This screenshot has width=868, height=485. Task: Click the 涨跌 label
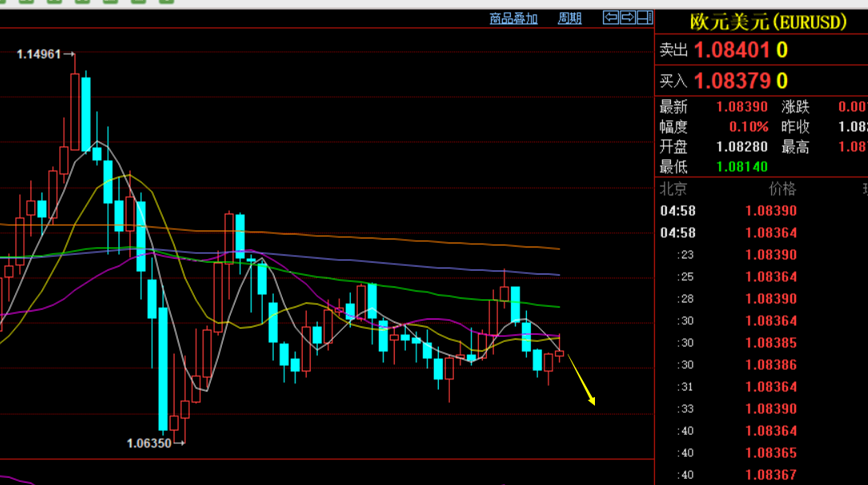pyautogui.click(x=795, y=106)
